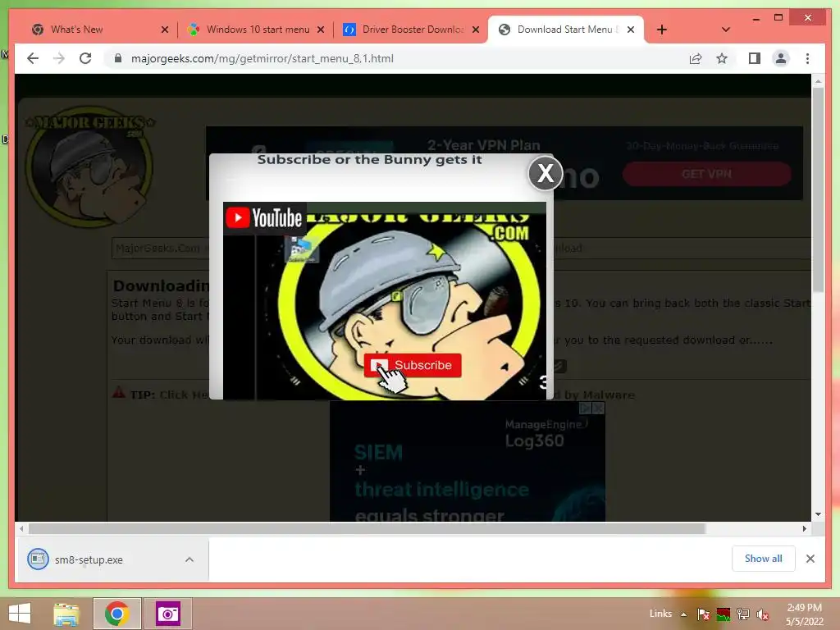
Task: Open the sm8-setup.exe download
Action: pos(89,559)
